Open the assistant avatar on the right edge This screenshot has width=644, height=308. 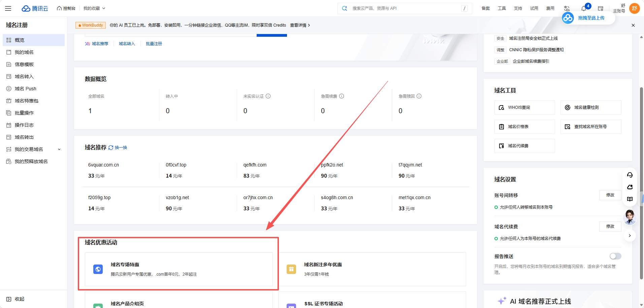point(630,217)
